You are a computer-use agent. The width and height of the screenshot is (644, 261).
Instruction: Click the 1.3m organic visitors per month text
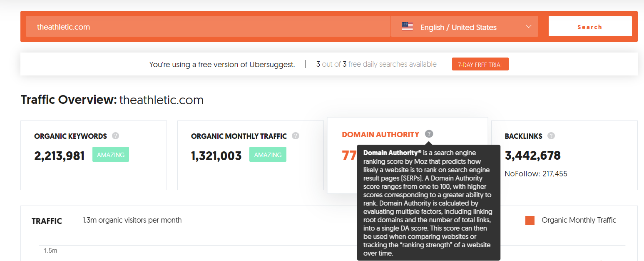point(132,220)
